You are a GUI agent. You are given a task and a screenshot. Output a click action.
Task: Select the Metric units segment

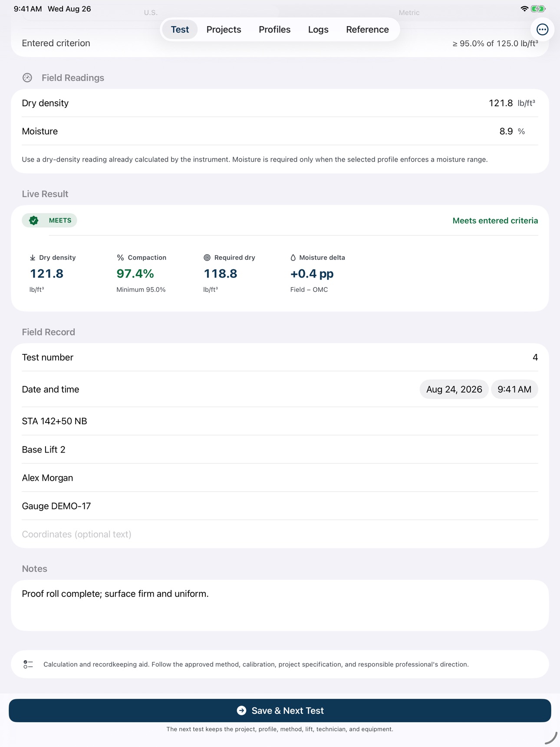tap(409, 13)
